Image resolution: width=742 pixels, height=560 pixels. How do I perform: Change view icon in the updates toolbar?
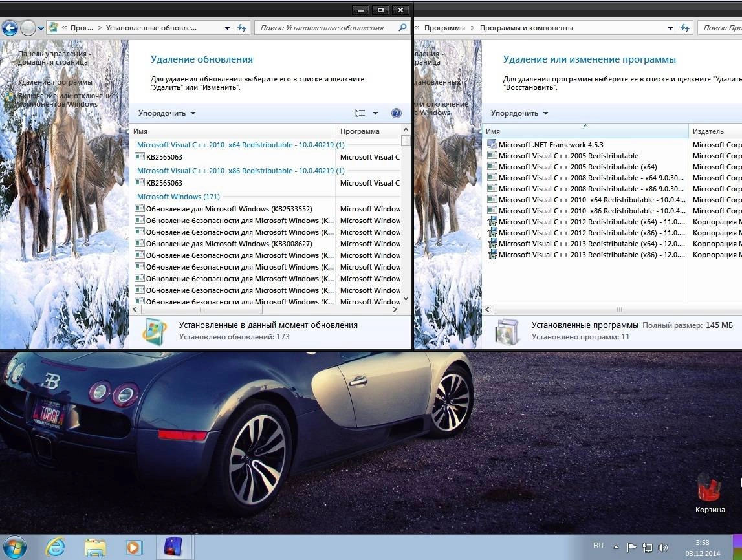[x=360, y=113]
